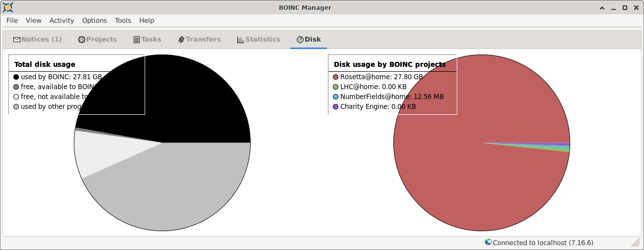Click the white 'free, not available' legend dot
644x250 pixels.
16,97
